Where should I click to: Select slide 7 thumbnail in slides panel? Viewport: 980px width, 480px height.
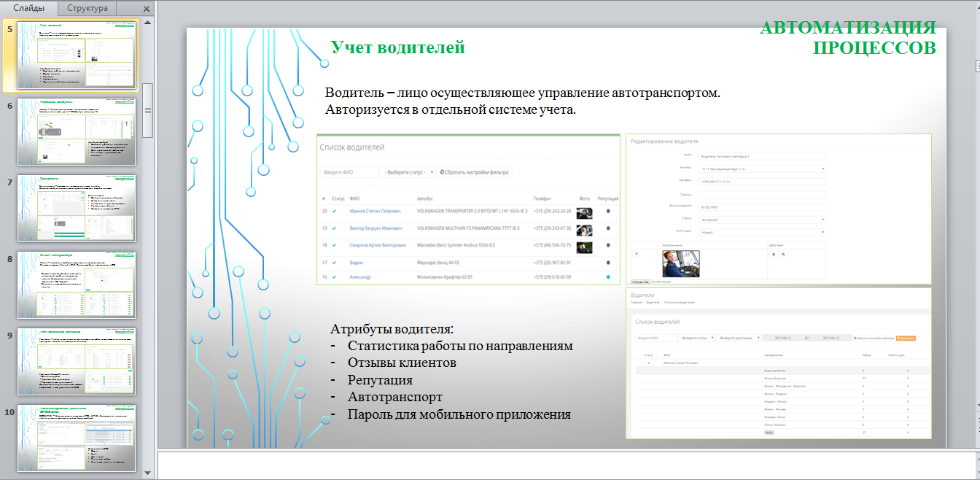pos(76,208)
